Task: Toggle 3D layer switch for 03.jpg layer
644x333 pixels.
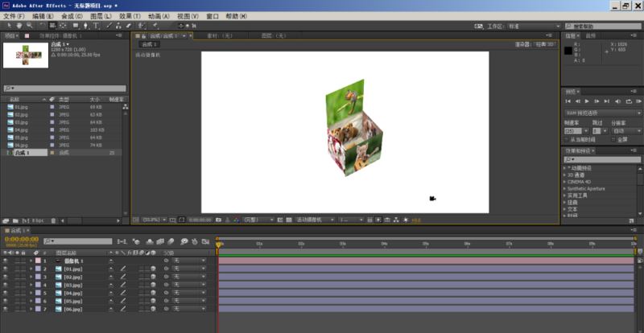Action: click(x=153, y=285)
